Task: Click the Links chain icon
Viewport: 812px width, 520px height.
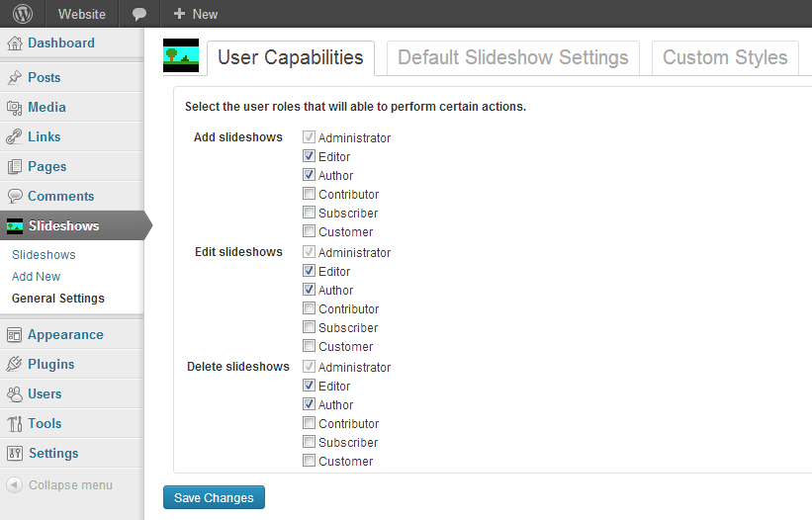Action: pyautogui.click(x=15, y=137)
